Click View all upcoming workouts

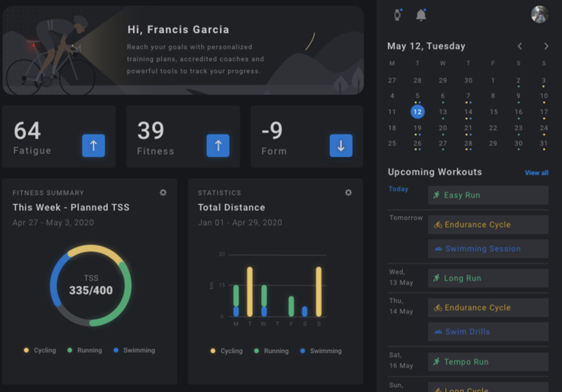point(537,173)
